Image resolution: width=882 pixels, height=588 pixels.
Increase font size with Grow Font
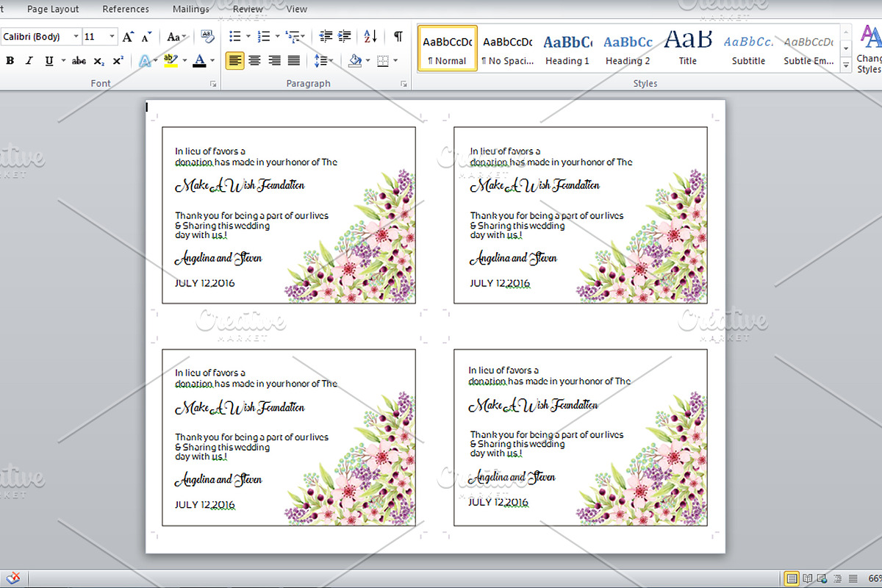click(128, 37)
